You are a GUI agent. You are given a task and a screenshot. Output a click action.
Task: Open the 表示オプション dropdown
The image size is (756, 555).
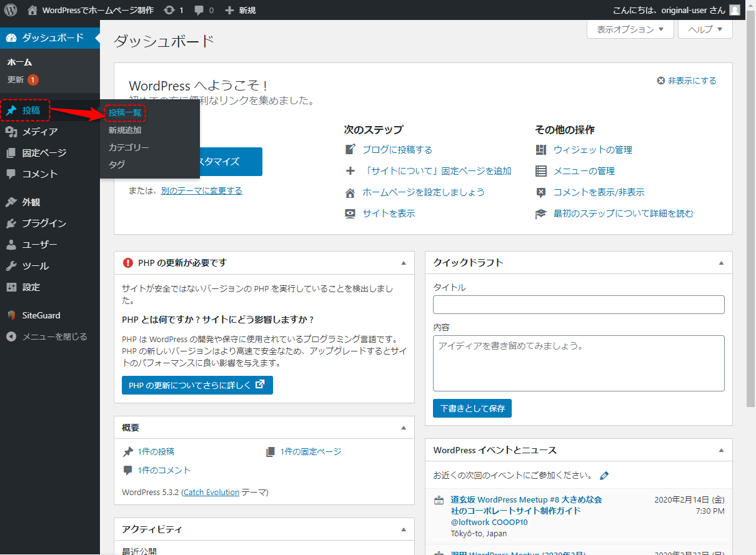(630, 29)
